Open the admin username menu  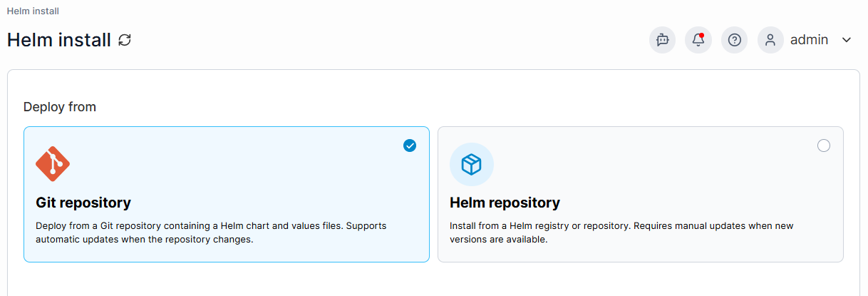(x=809, y=40)
